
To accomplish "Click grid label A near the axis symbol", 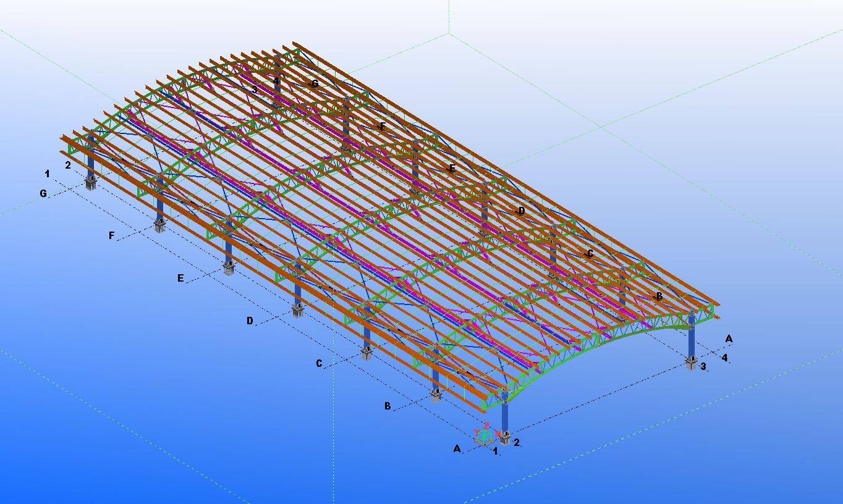I will pos(457,449).
